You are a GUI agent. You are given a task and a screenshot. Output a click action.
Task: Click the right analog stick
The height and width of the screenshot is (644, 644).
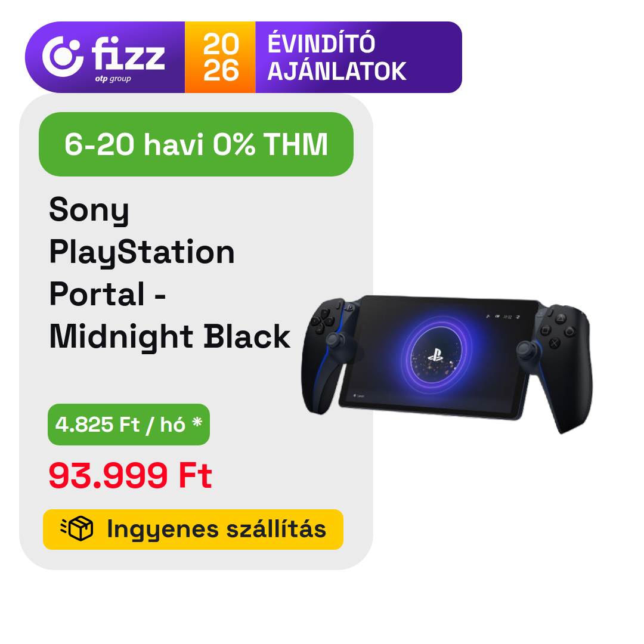[527, 349]
